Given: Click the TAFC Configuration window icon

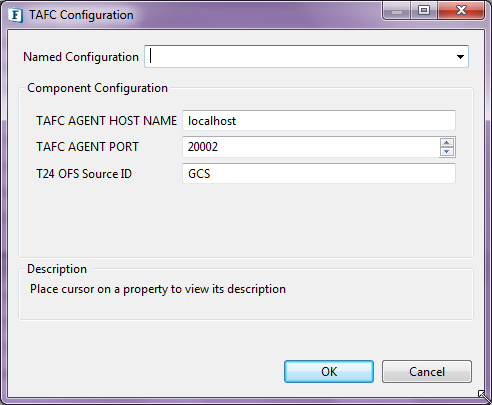Looking at the screenshot, I should click(x=15, y=15).
